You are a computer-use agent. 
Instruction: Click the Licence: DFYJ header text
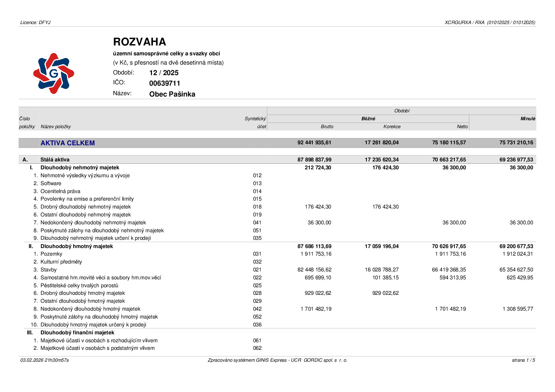click(x=35, y=22)
